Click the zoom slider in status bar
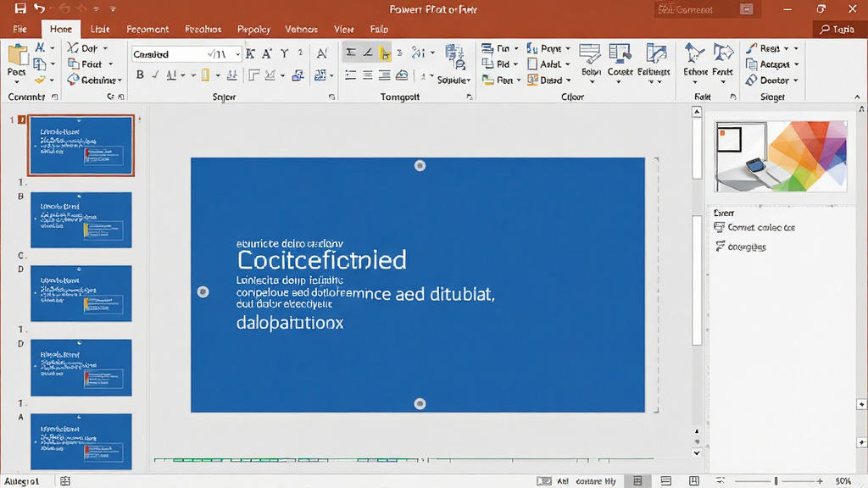Image resolution: width=868 pixels, height=488 pixels. click(776, 481)
